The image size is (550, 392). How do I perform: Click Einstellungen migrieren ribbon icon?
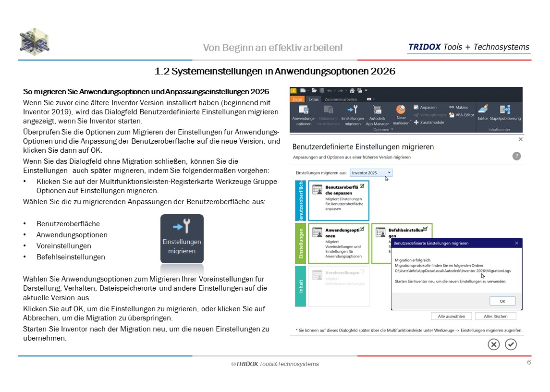[353, 114]
